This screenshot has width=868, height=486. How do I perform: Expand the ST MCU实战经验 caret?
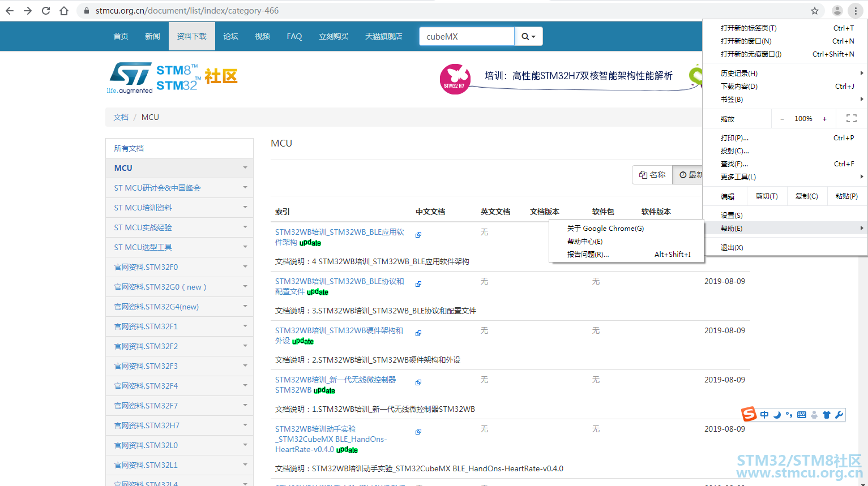tap(245, 227)
